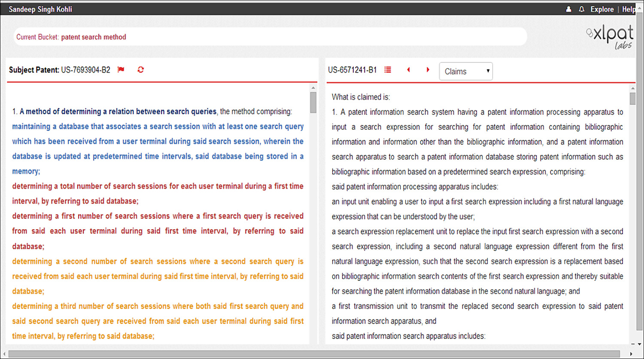Open the Explore menu
644x359 pixels.
click(602, 9)
